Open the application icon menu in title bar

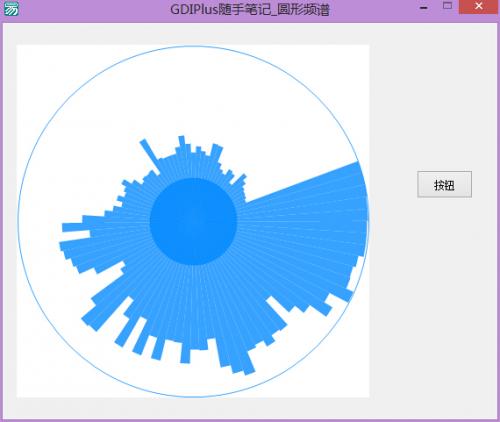click(x=11, y=9)
